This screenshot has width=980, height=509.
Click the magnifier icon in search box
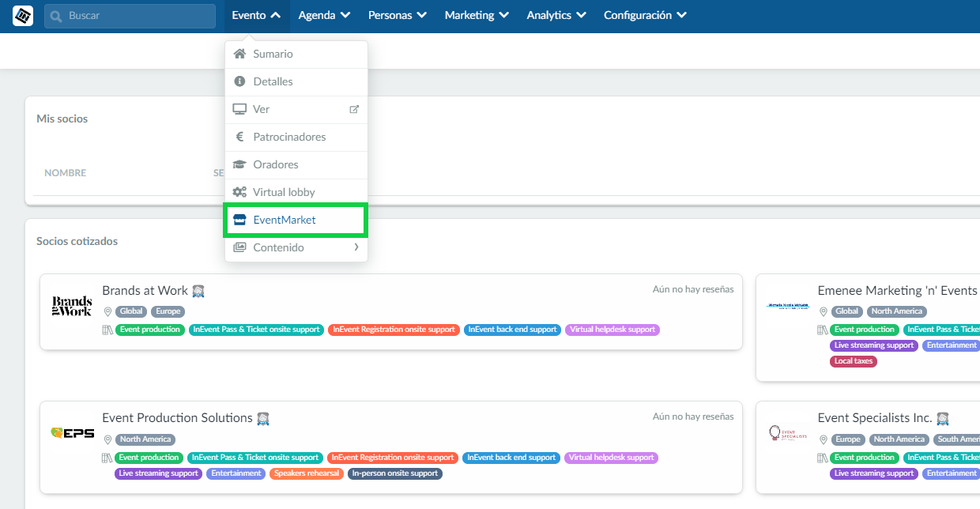(x=55, y=16)
